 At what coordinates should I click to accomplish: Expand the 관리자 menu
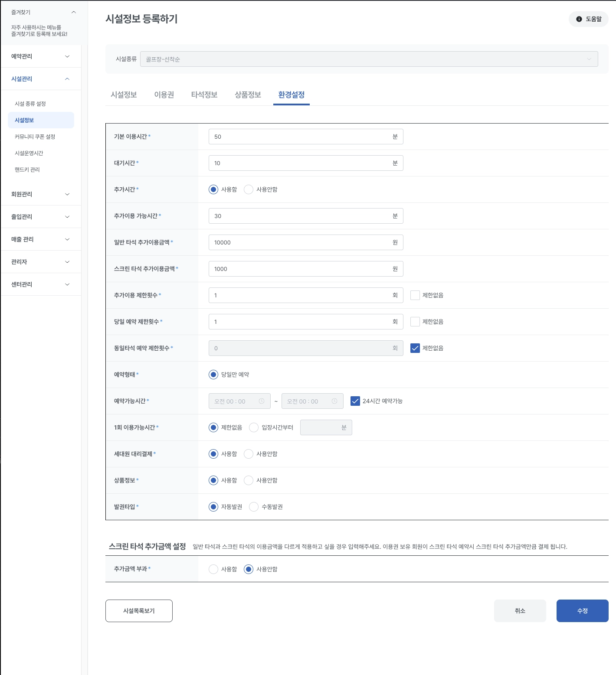41,262
